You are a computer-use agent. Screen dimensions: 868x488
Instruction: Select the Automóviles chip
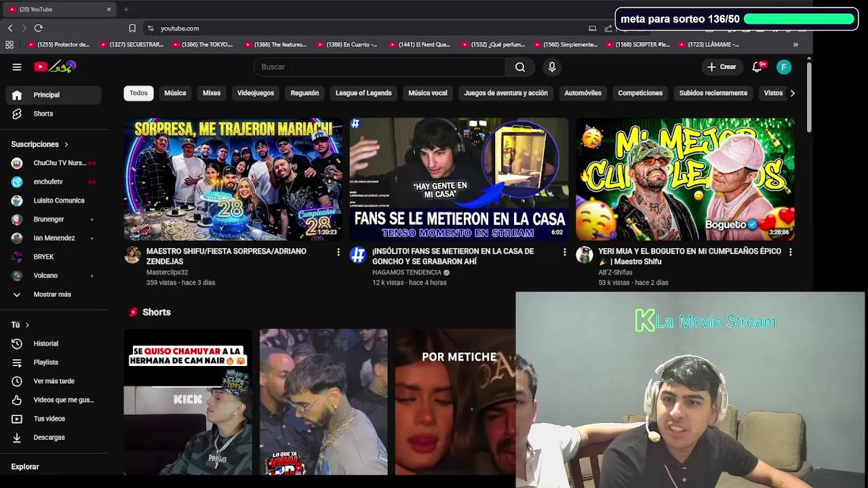pos(583,93)
